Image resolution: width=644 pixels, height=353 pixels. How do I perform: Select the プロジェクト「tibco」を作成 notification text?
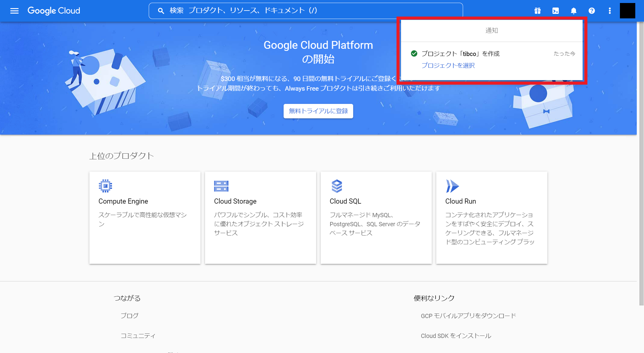460,54
